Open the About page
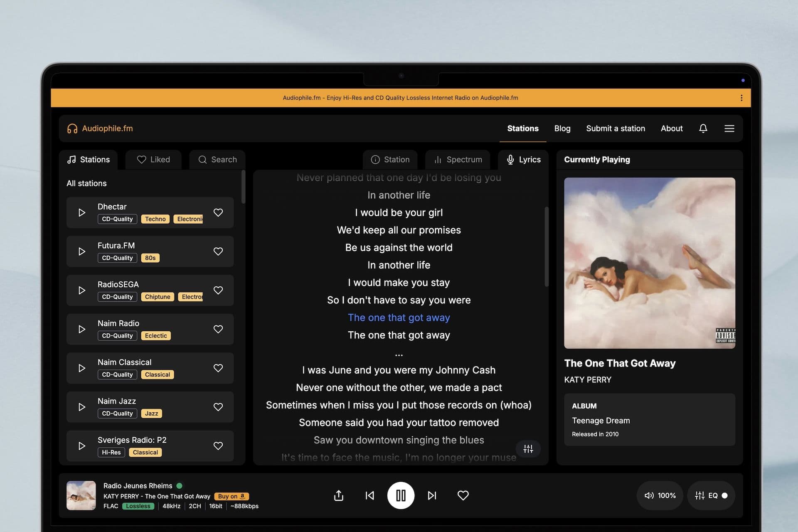The height and width of the screenshot is (532, 798). (x=672, y=128)
